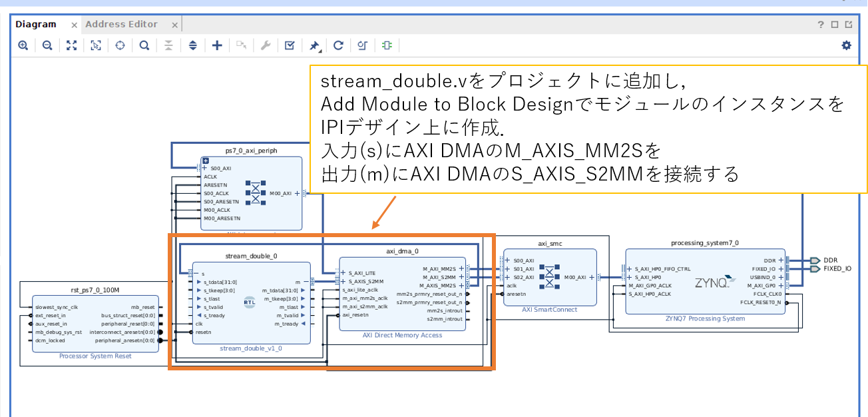Click the Zoom Out toolbar icon
This screenshot has width=868, height=417.
point(47,45)
